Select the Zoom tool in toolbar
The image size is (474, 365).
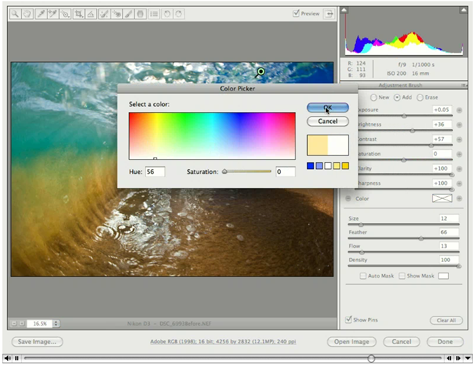tap(15, 14)
